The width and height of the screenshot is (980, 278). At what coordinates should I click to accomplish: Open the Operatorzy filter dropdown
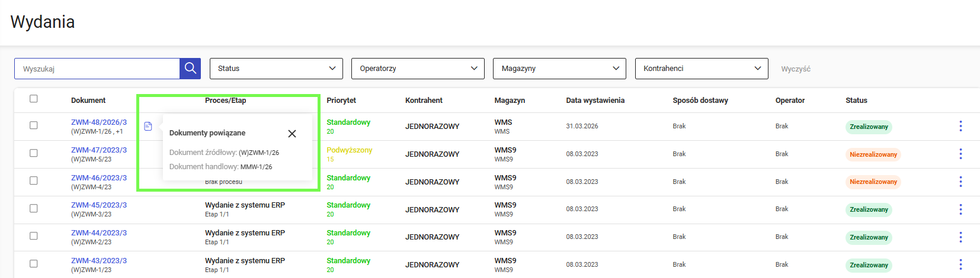tap(418, 69)
